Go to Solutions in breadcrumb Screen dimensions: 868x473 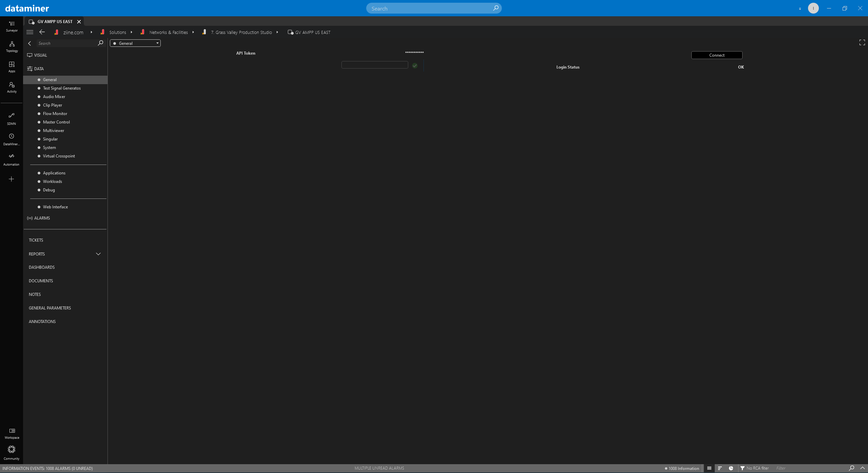click(x=118, y=32)
